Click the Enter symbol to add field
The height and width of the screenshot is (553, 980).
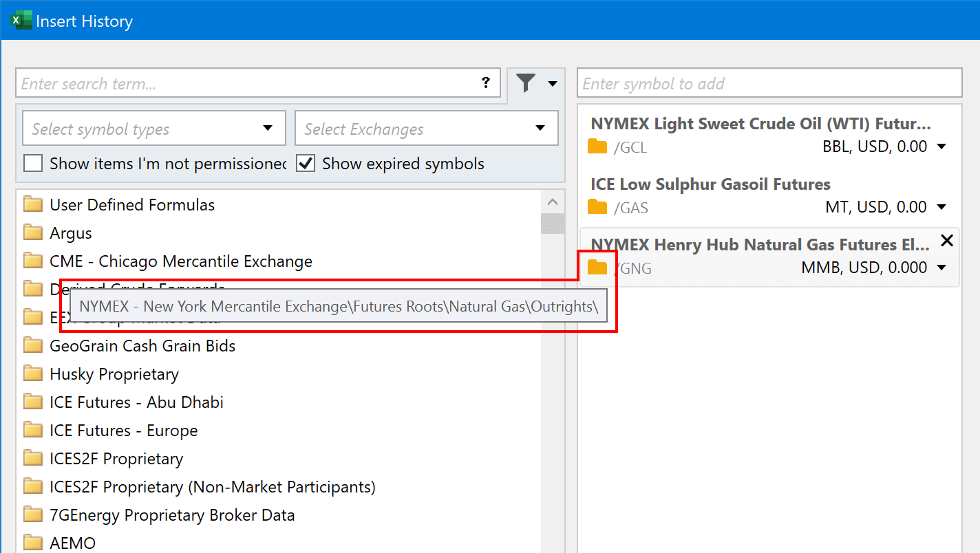pos(769,84)
